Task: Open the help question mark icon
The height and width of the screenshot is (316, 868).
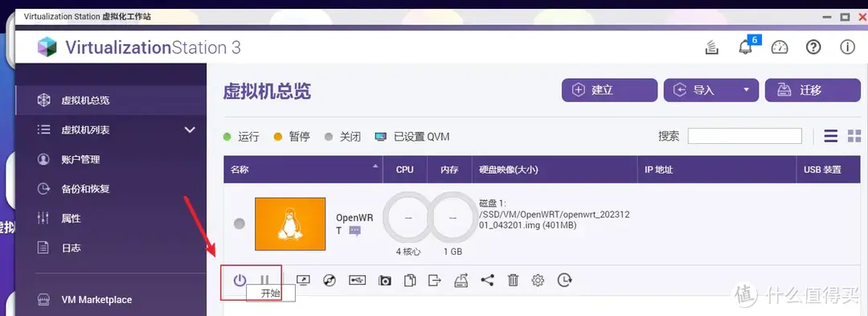Action: (x=813, y=47)
